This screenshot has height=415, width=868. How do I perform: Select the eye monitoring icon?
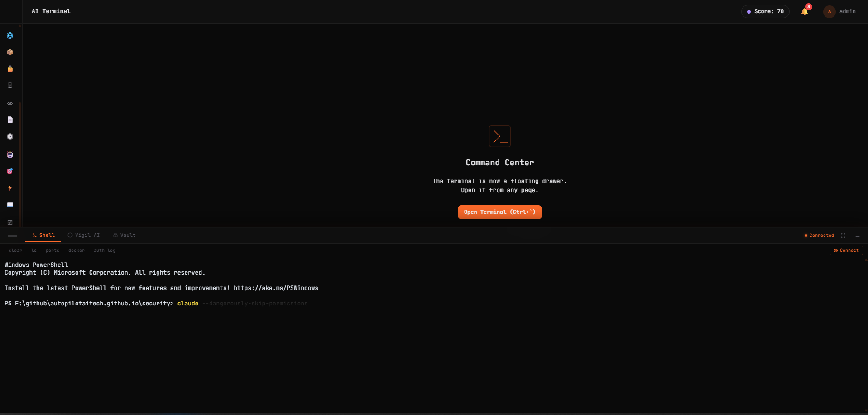click(x=10, y=103)
